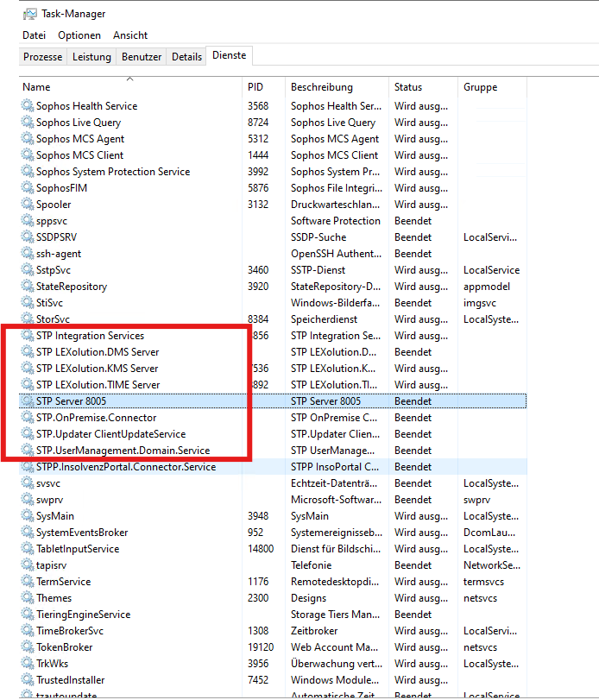The height and width of the screenshot is (700, 599).
Task: Sort by the Status column header
Action: [423, 87]
